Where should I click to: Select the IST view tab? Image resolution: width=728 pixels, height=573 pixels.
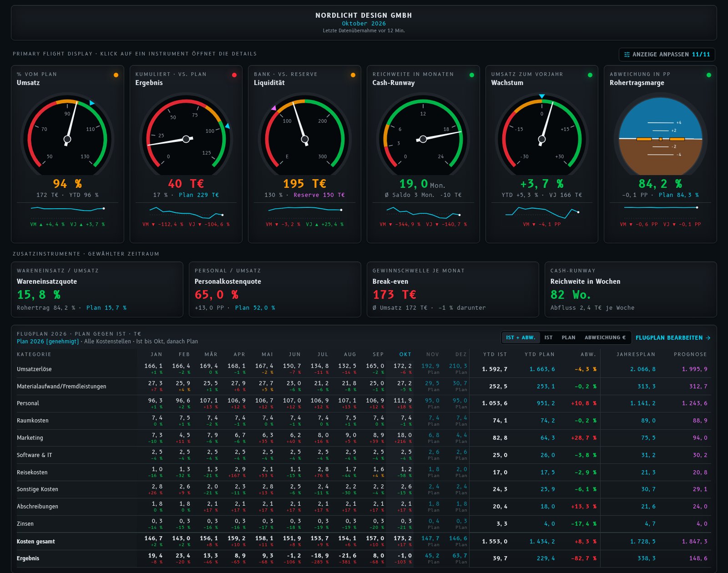coord(548,337)
